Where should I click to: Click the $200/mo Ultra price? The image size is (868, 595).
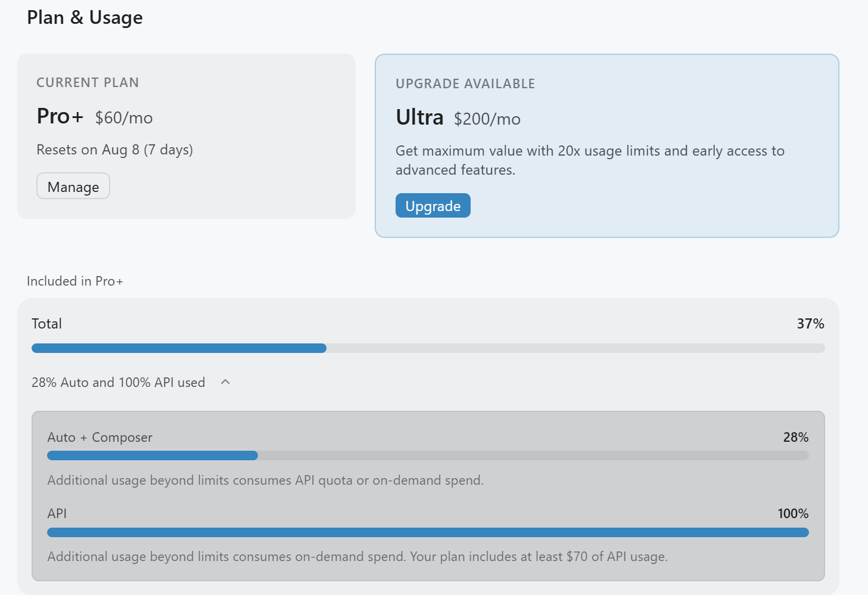pos(487,119)
